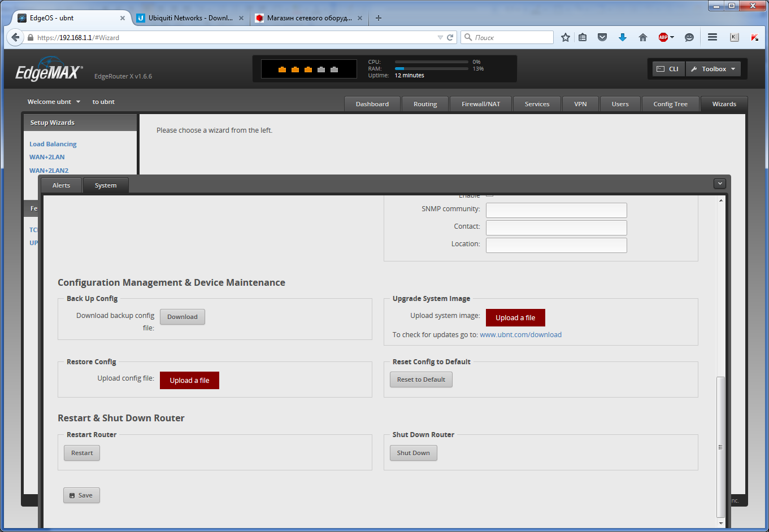Screen dimensions: 769x532
Task: Open the www.ubnt.com/download link
Action: pos(520,334)
